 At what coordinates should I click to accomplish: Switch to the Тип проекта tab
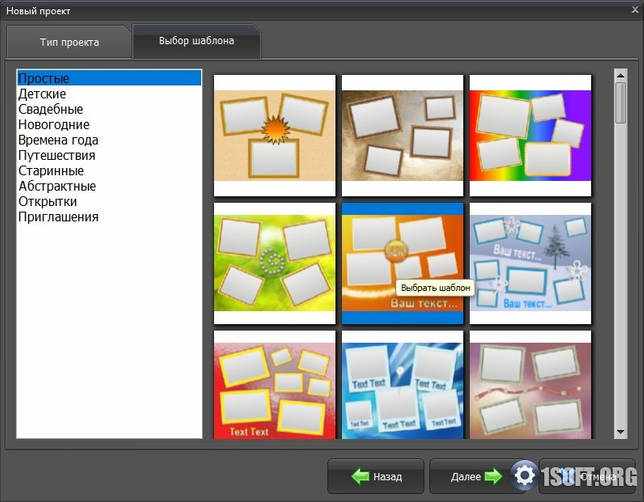coord(69,42)
